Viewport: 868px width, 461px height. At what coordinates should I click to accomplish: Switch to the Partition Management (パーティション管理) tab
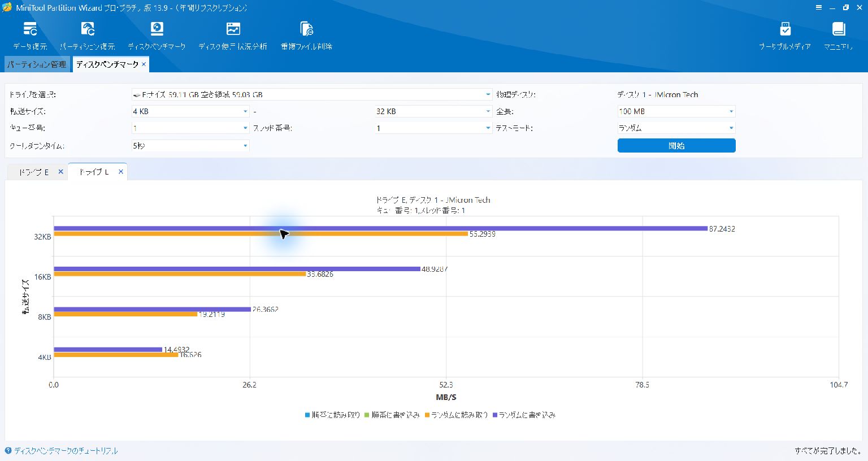coord(37,64)
